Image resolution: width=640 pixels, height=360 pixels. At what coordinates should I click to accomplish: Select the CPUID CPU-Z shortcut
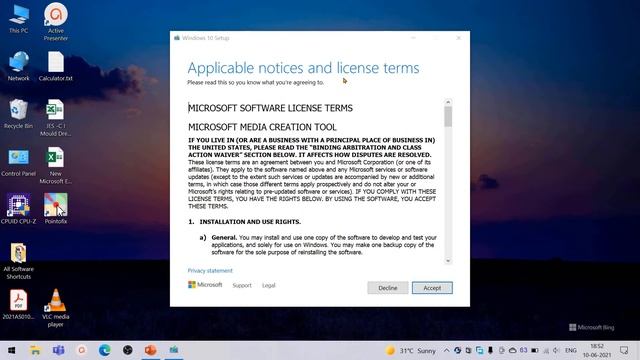(x=18, y=209)
